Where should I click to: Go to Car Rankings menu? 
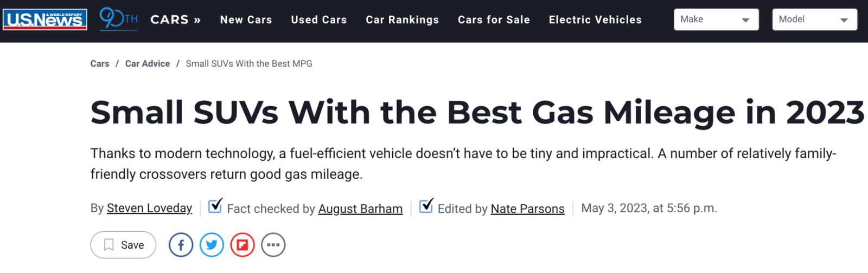click(403, 20)
